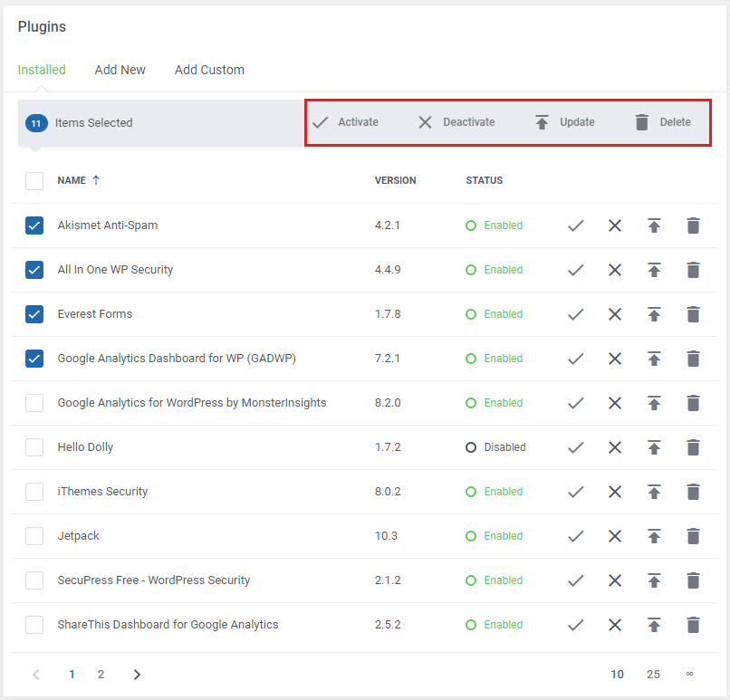Deactivate All In One WP Security X icon
Screen dimensions: 730x700
pyautogui.click(x=615, y=270)
